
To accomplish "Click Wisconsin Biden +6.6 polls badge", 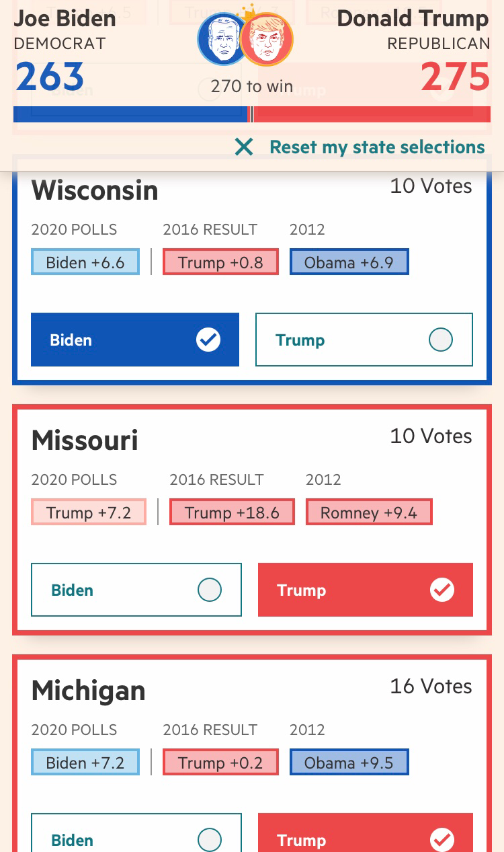I will [x=85, y=262].
